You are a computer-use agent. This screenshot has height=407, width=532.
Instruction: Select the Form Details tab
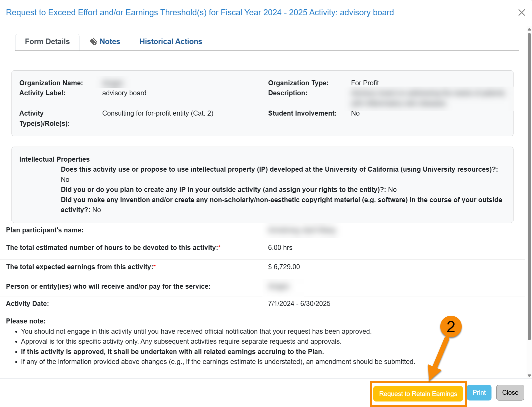(x=47, y=42)
